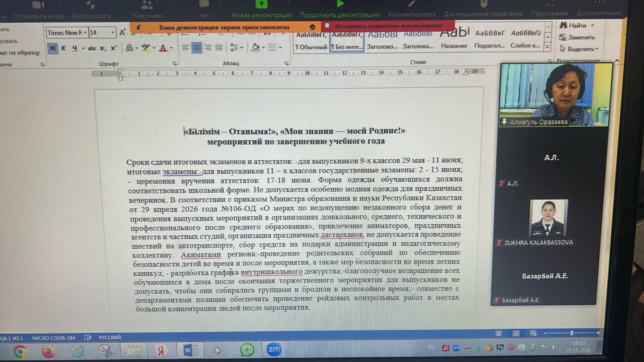Open font color dropdown arrow
The height and width of the screenshot is (362, 644).
[171, 48]
